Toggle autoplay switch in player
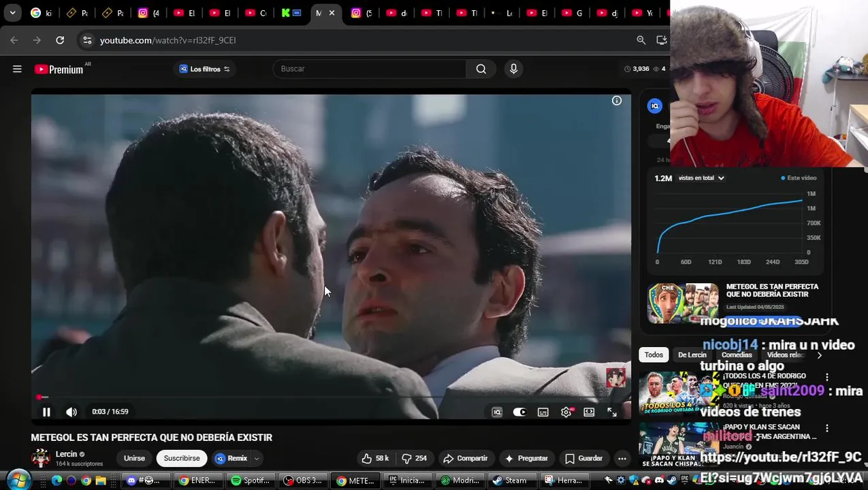This screenshot has height=490, width=868. point(519,412)
